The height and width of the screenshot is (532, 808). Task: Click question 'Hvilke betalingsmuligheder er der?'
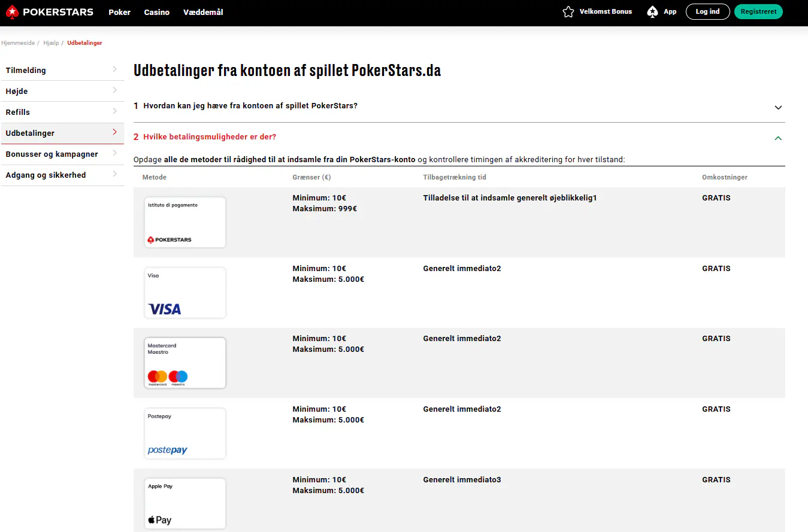point(210,137)
